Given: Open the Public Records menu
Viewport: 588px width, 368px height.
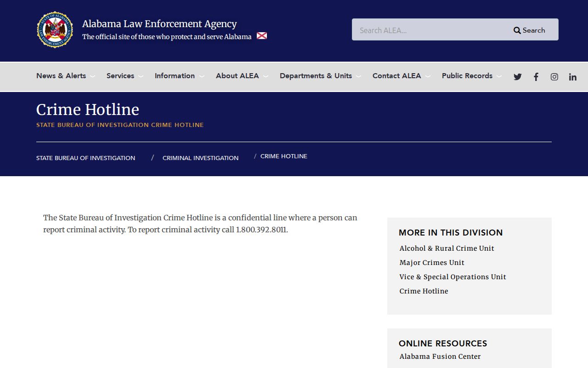Looking at the screenshot, I should coord(472,76).
